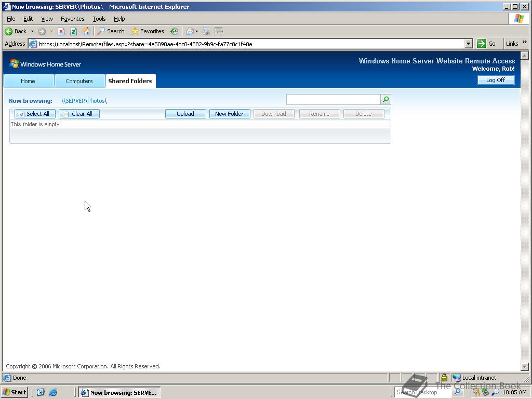
Task: Click the Stop loading icon
Action: 61,32
